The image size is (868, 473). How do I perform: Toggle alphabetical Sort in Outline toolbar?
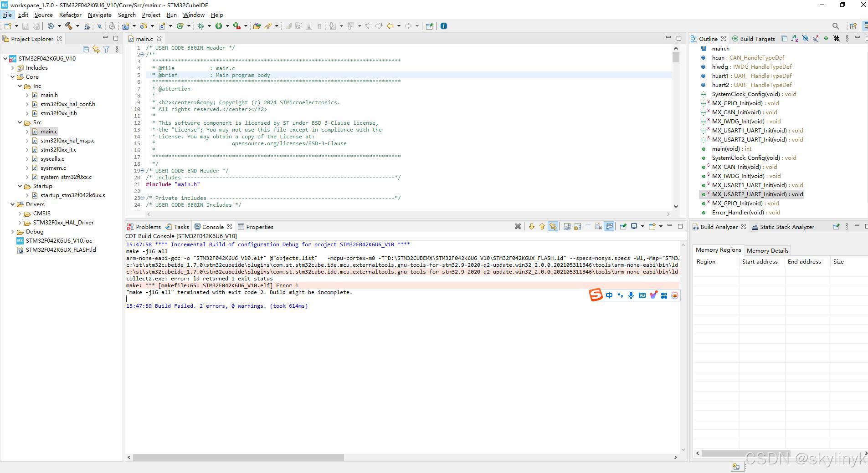coord(795,39)
